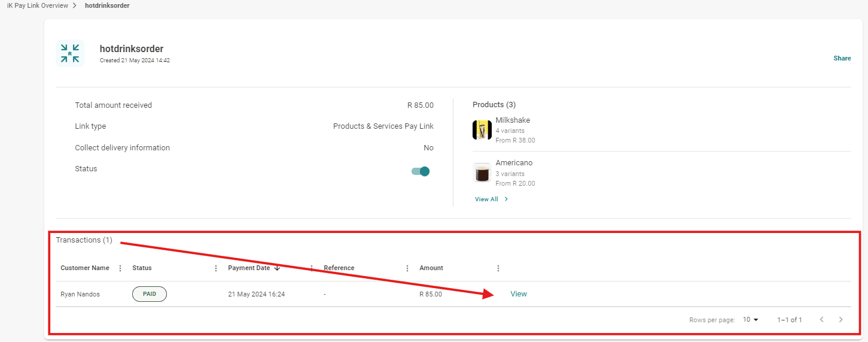The image size is (868, 342).
Task: Open Payment Date column three-dot menu
Action: 312,268
